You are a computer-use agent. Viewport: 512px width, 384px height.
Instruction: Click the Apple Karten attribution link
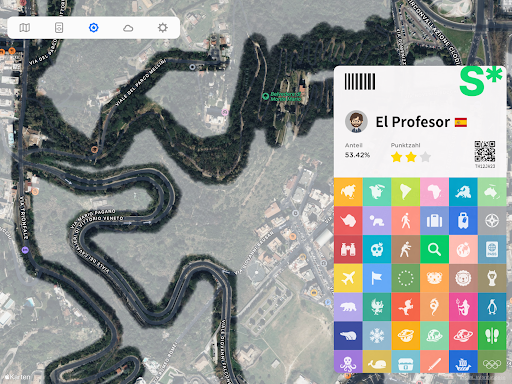(x=18, y=377)
